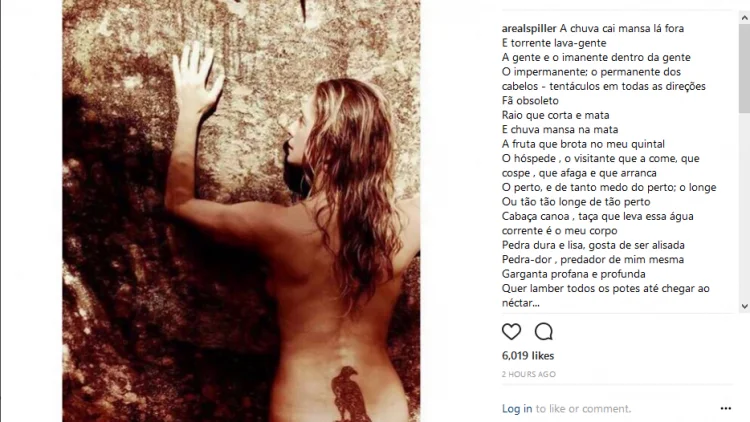Click the bird tattoo in the photo
This screenshot has height=422, width=750.
350,394
